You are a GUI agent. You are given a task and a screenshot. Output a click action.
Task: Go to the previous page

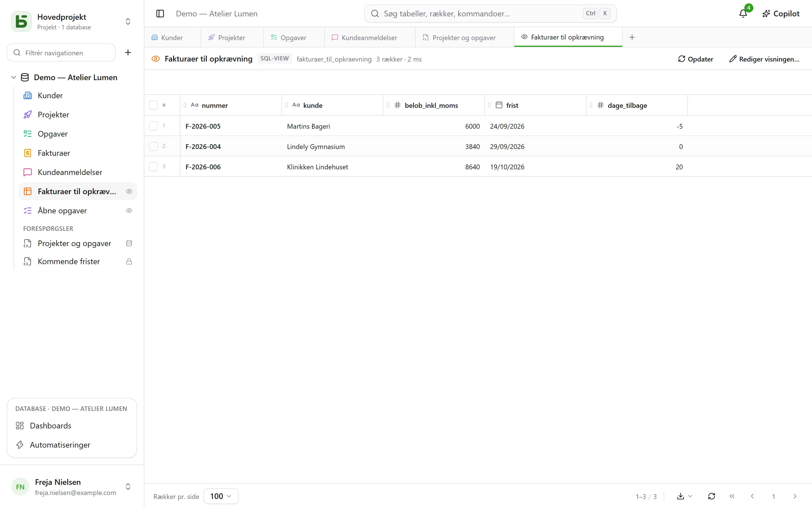752,496
